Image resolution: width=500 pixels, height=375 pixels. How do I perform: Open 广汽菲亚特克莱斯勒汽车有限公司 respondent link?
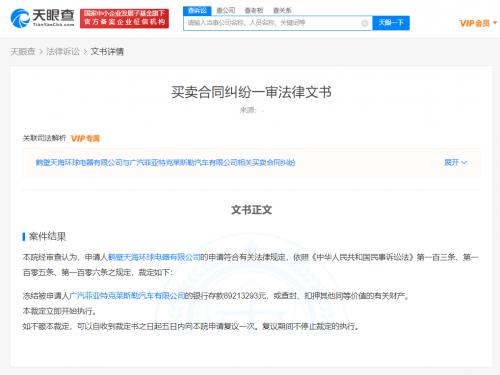point(127,296)
